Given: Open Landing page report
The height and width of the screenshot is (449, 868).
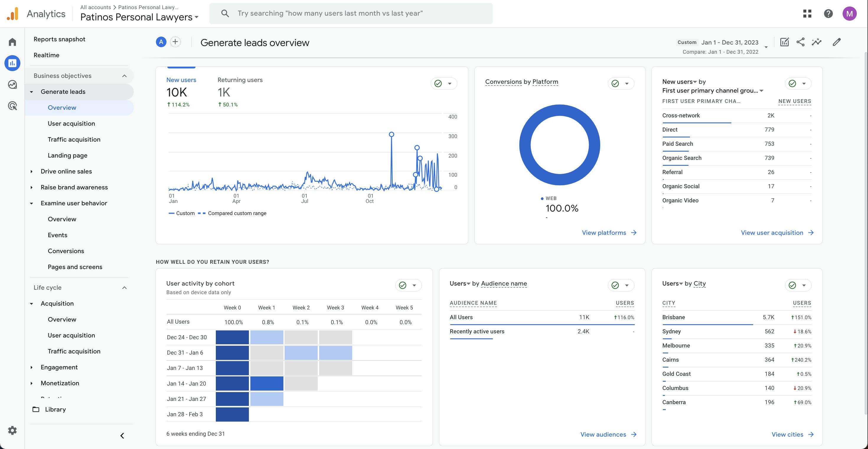Looking at the screenshot, I should click(67, 155).
